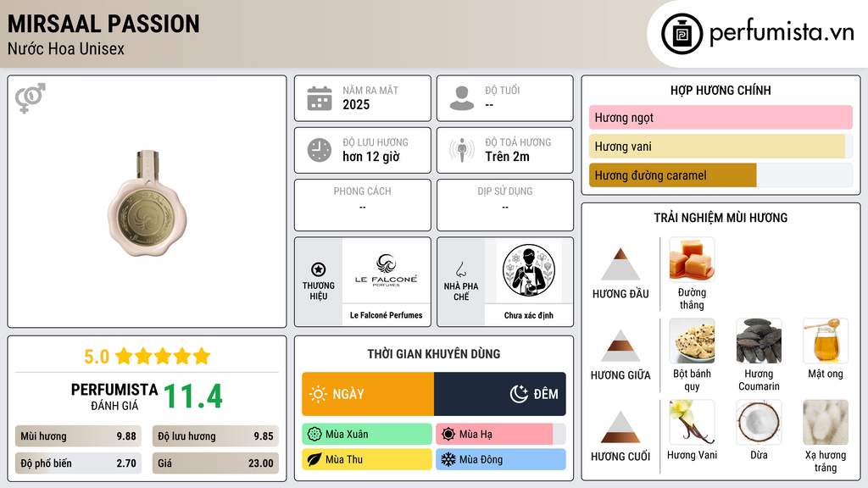Click the perfumer illustration image

pos(529,270)
